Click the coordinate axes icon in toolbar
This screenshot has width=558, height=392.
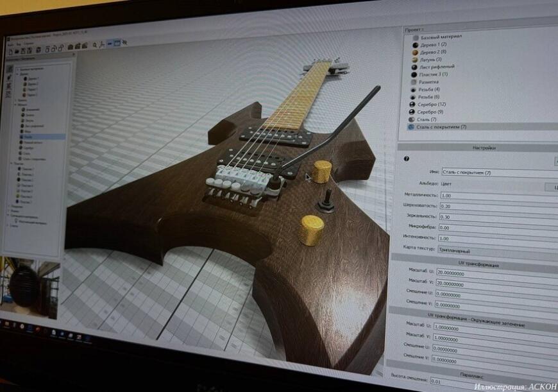pyautogui.click(x=102, y=44)
